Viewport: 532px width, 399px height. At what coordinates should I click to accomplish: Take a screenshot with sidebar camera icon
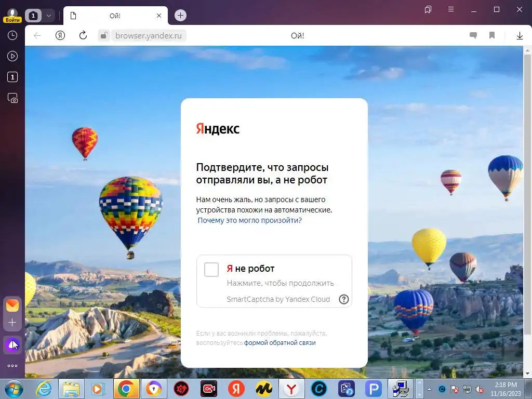tap(12, 98)
